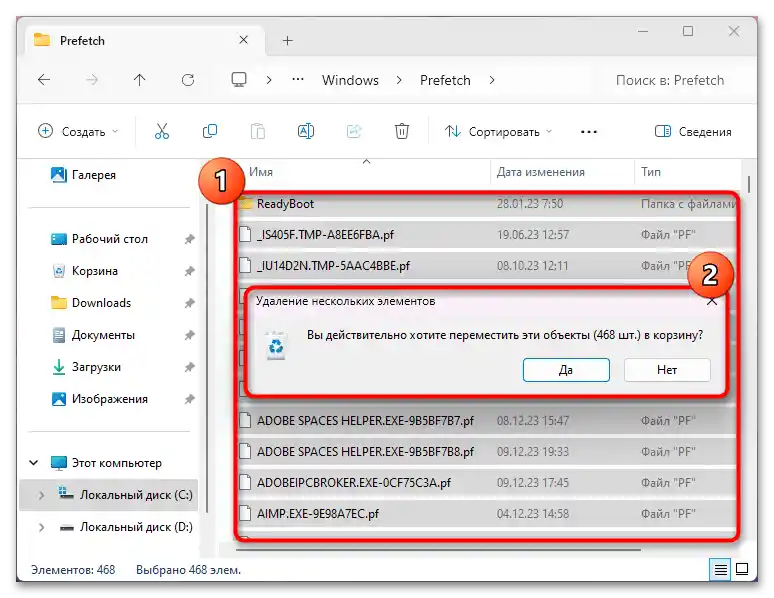Close the Удаление нескольких элементов dialog
The image size is (774, 598).
click(712, 301)
